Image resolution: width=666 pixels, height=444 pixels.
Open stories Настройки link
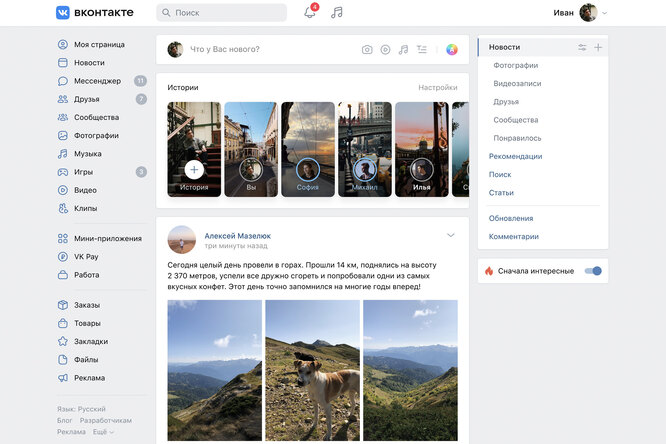pos(438,88)
